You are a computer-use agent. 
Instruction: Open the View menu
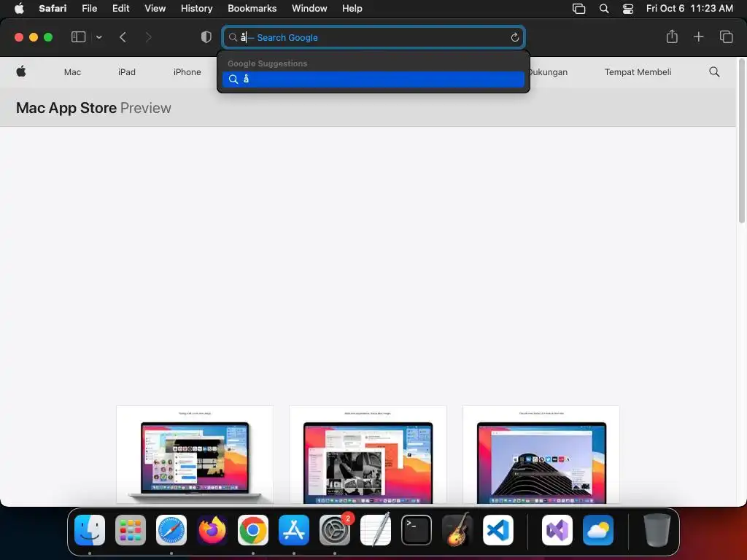155,8
